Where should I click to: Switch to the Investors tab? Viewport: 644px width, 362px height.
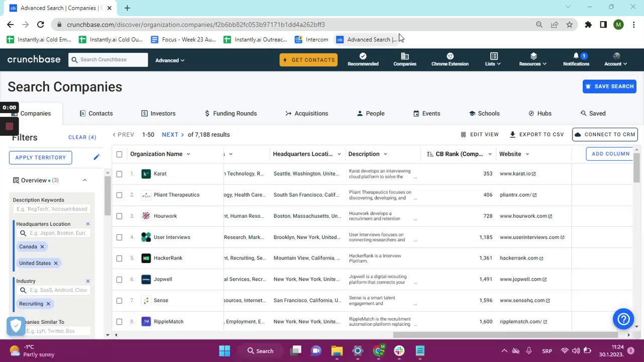pos(158,114)
